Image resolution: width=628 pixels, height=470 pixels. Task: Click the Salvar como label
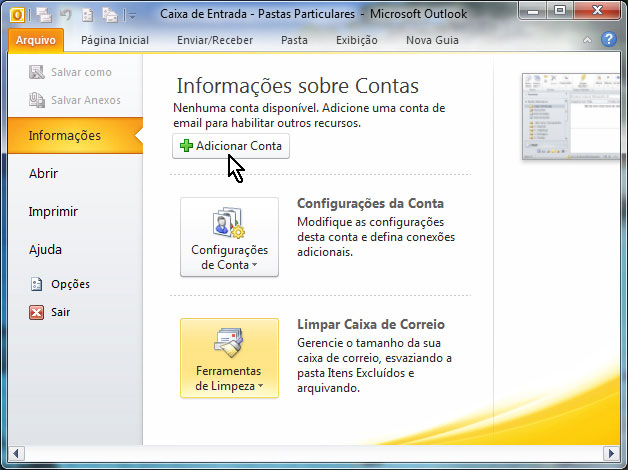(x=81, y=72)
